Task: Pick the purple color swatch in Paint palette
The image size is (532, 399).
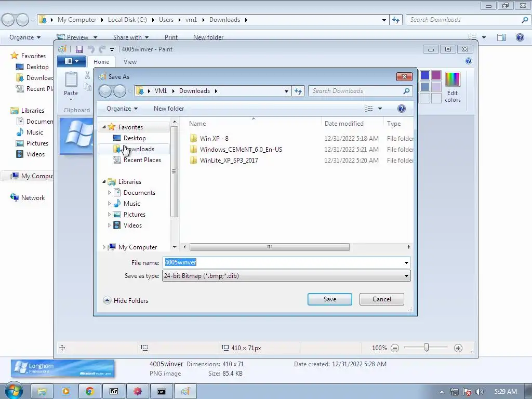Action: [436, 75]
